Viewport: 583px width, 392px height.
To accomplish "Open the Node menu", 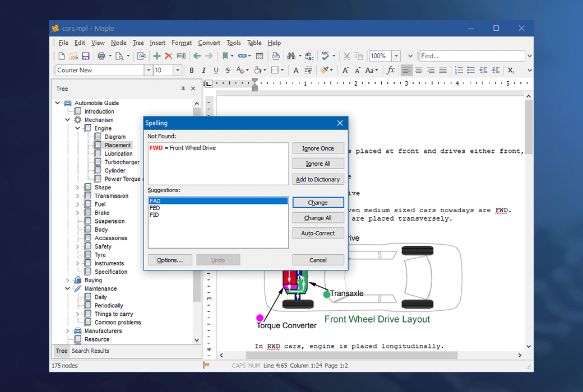I will point(119,43).
